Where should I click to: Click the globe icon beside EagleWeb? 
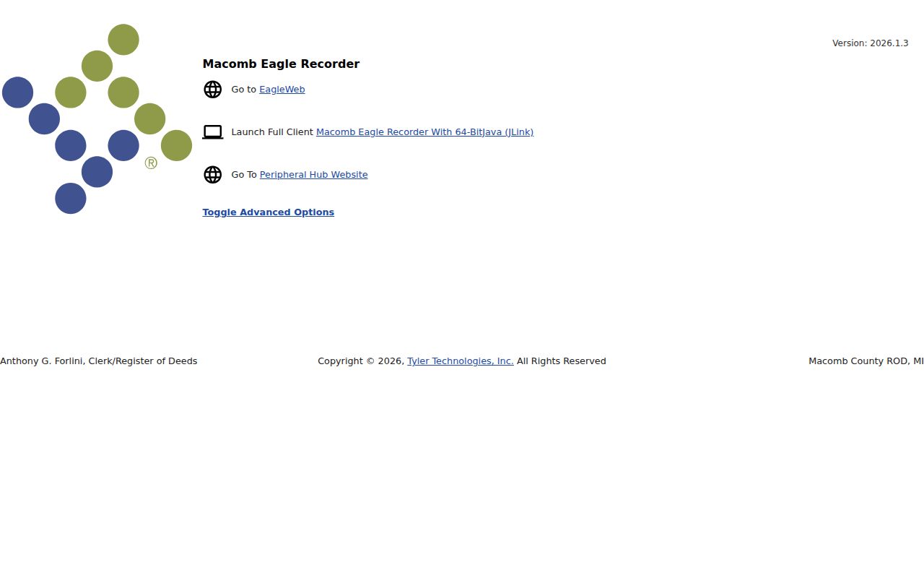[212, 90]
